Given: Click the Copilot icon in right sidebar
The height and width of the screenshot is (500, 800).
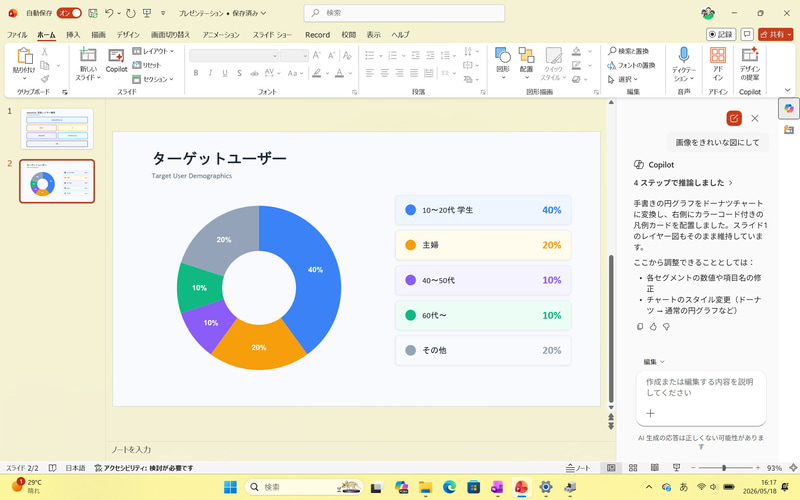Looking at the screenshot, I should (x=789, y=108).
